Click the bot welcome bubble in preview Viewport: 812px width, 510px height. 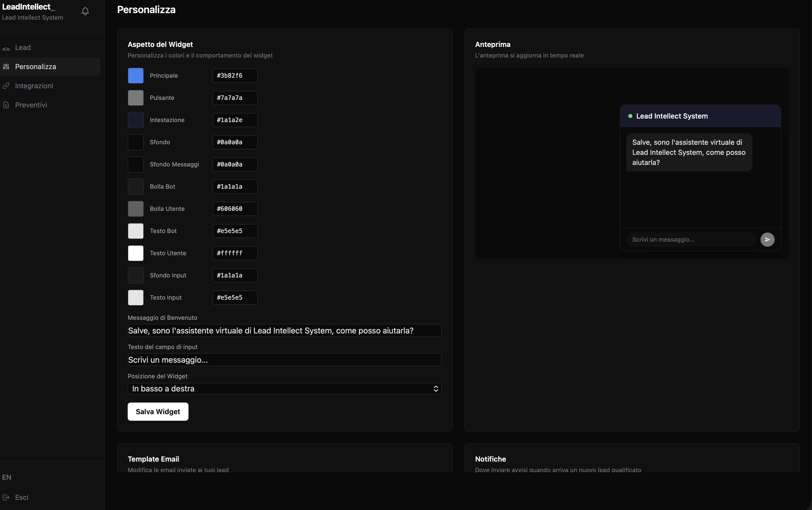pyautogui.click(x=689, y=152)
